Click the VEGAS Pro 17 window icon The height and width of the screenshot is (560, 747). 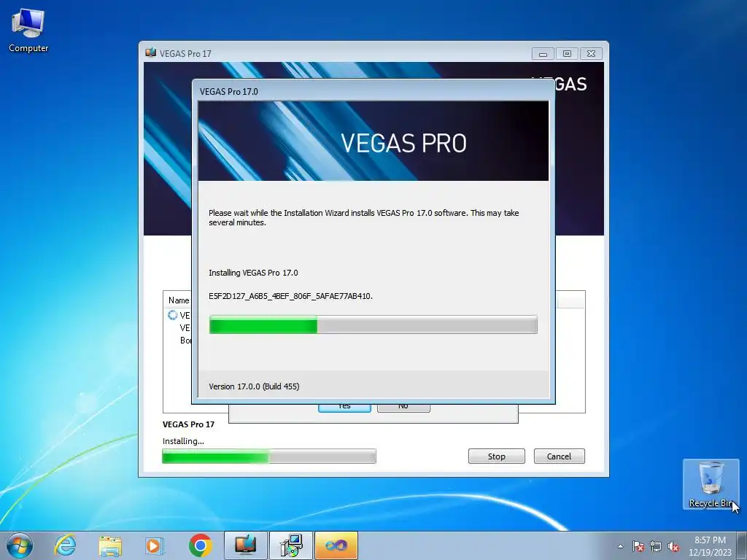click(x=151, y=52)
